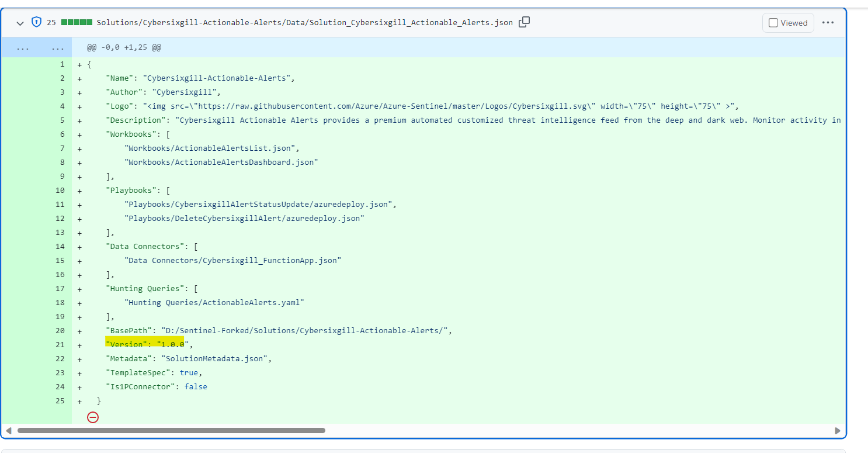Image resolution: width=868 pixels, height=453 pixels.
Task: Copy the file path with the copy icon
Action: (x=524, y=22)
